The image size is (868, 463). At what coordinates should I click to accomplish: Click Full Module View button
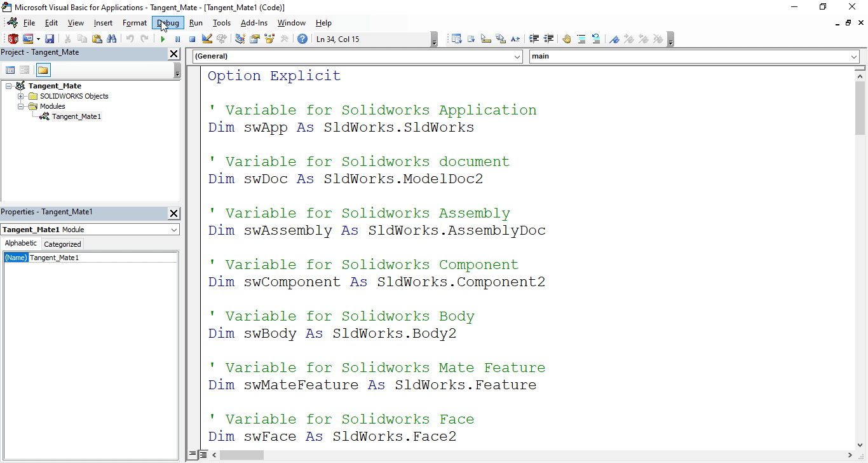point(203,455)
